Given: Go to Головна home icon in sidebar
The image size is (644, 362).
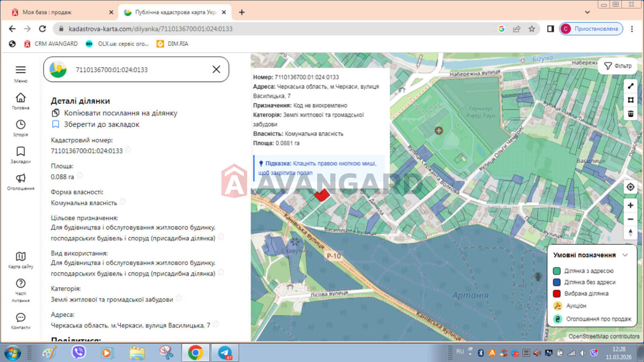Looking at the screenshot, I should click(21, 98).
